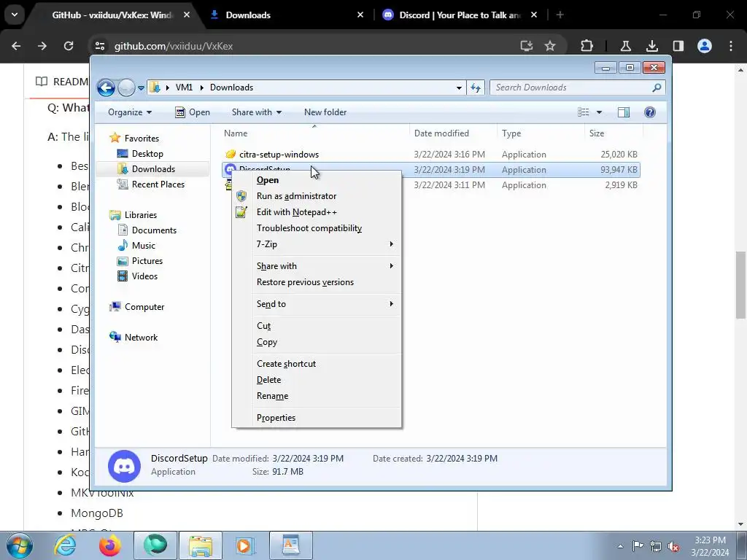Viewport: 747px width, 560px height.
Task: Sort files by Name column header
Action: [314, 133]
